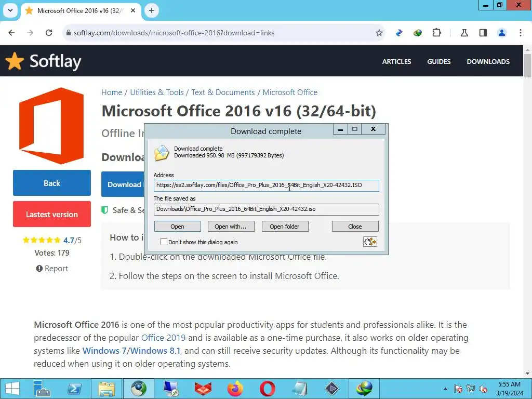Viewport: 532px width, 399px height.
Task: Click the red box icon in the taskbar
Action: (203, 389)
